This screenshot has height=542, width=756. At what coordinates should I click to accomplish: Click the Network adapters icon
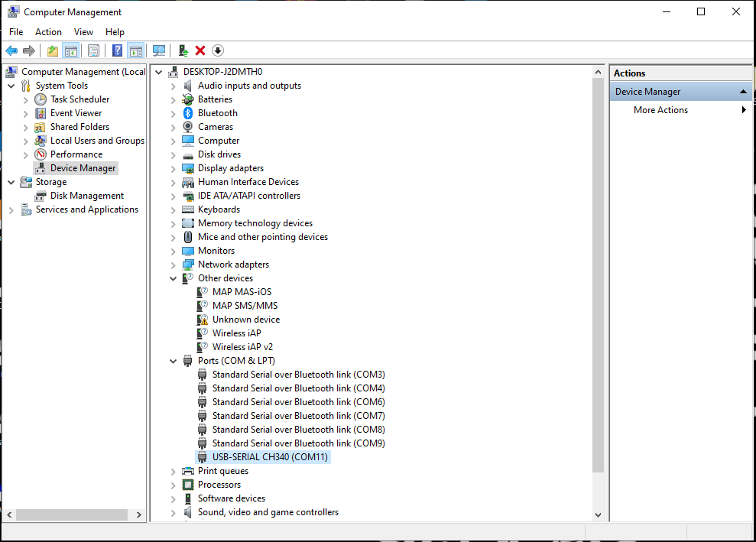[188, 265]
